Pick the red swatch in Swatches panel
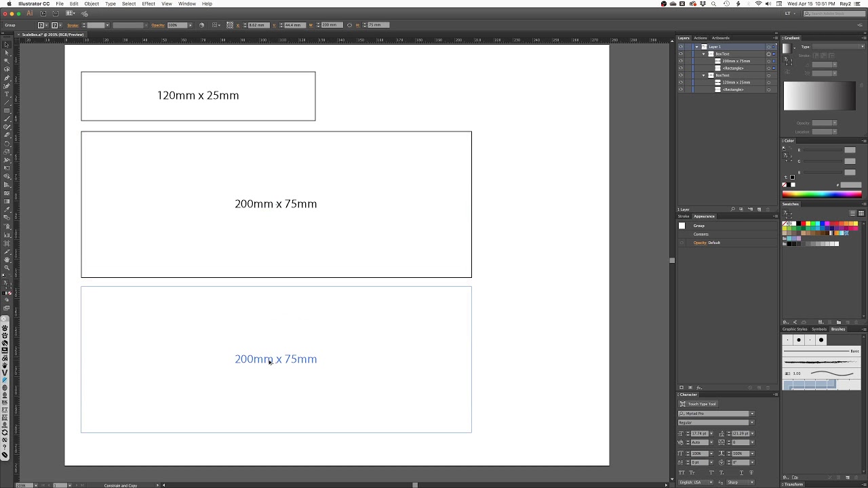This screenshot has height=488, width=868. pos(804,223)
